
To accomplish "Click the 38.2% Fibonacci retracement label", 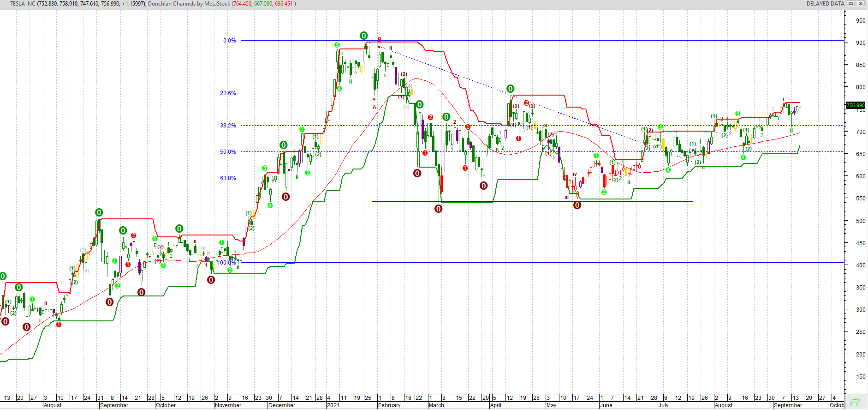I will (228, 126).
